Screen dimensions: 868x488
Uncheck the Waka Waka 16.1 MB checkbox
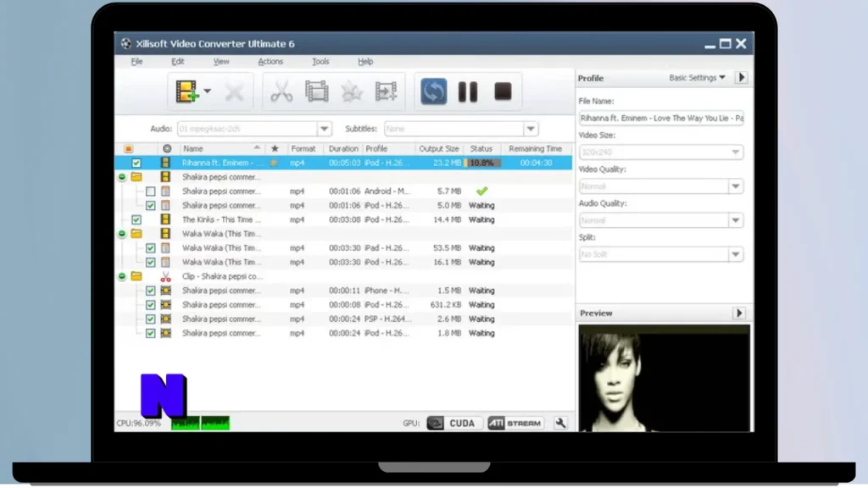click(151, 263)
